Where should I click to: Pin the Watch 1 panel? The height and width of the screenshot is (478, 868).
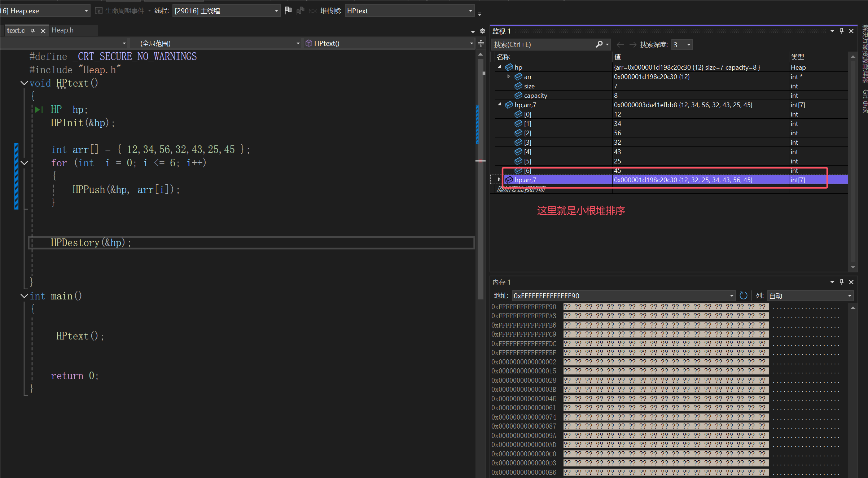pos(842,31)
